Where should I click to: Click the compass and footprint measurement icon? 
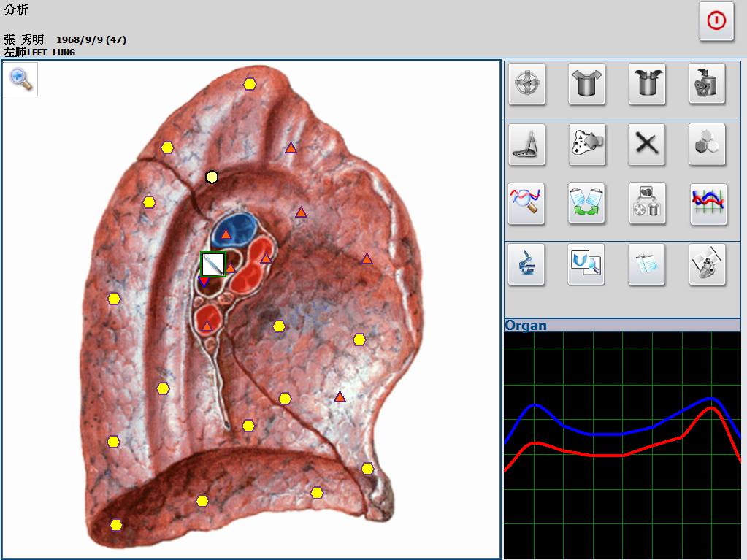click(526, 144)
